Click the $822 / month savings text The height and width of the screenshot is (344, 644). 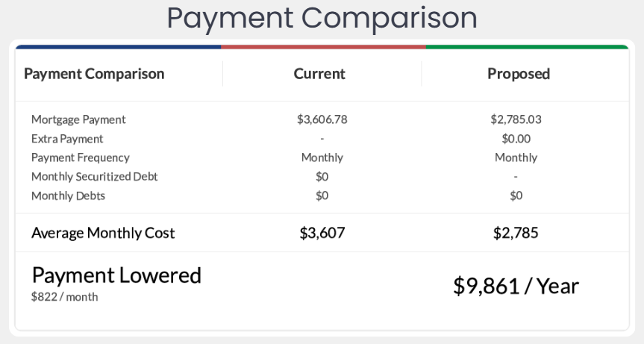click(x=64, y=296)
